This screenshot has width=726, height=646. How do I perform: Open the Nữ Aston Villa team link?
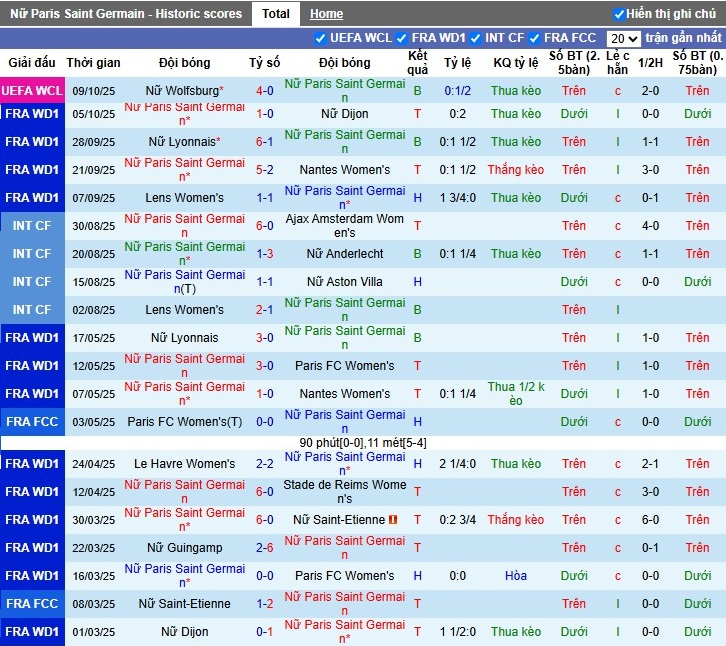(344, 282)
